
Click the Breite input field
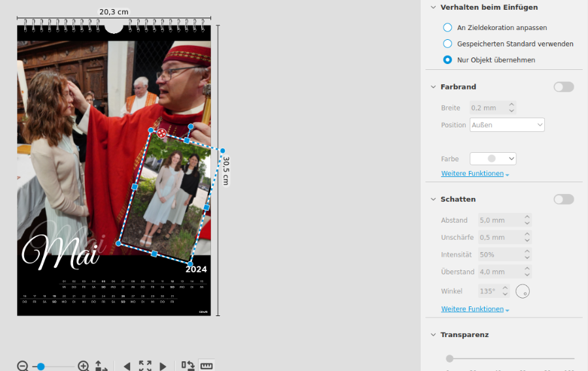[489, 108]
